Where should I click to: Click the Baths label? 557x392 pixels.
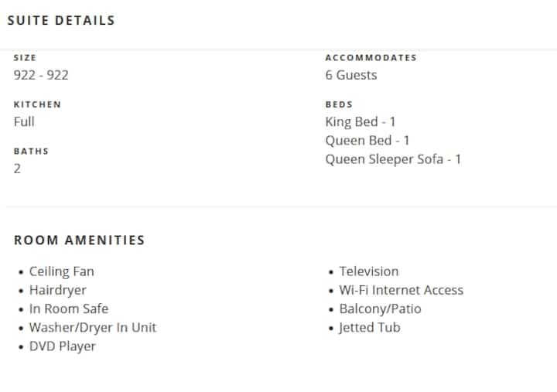tap(31, 151)
